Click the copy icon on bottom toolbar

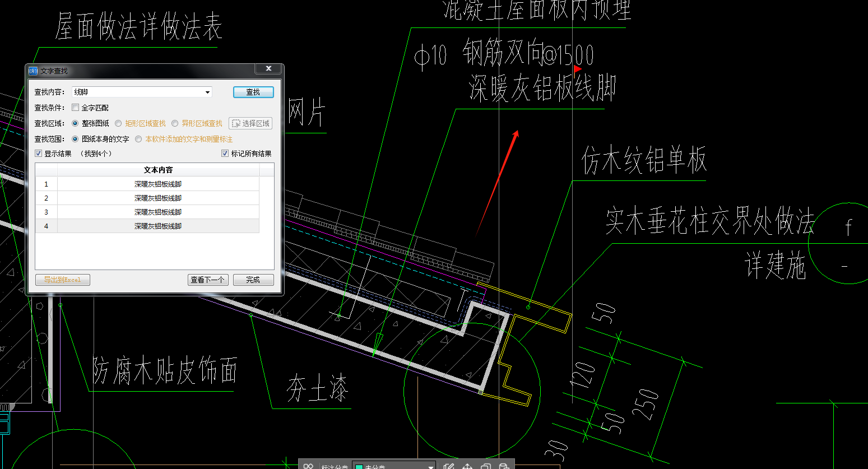pos(486,466)
